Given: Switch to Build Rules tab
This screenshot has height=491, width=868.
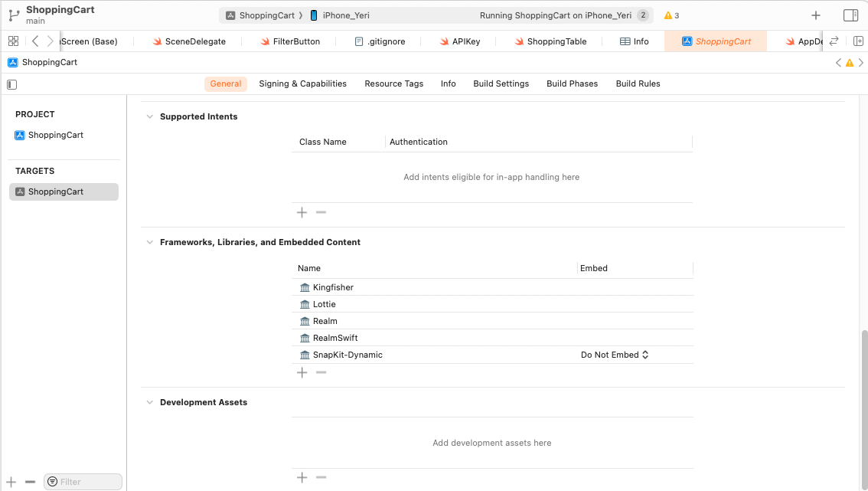Looking at the screenshot, I should coord(638,83).
